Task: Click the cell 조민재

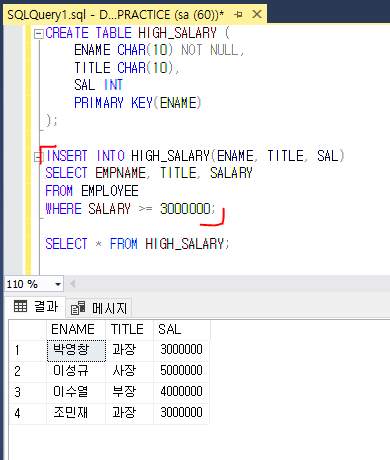Action: pos(76,413)
